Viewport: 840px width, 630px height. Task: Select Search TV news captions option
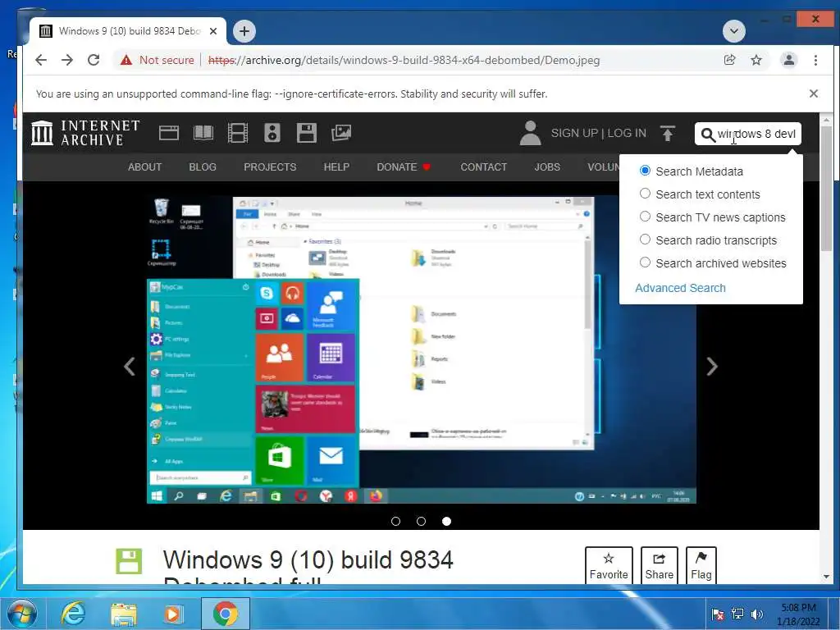645,217
